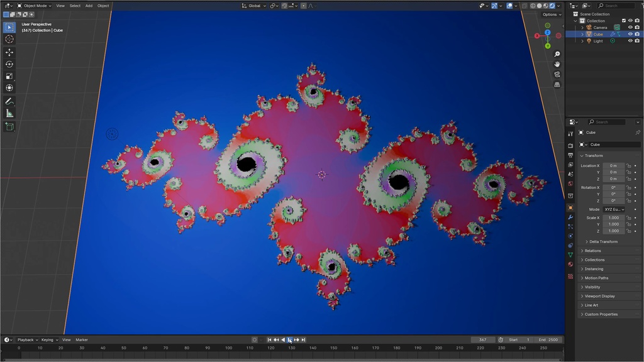Click the Scale X value field
Viewport: 644px width, 362px height.
[x=614, y=217]
